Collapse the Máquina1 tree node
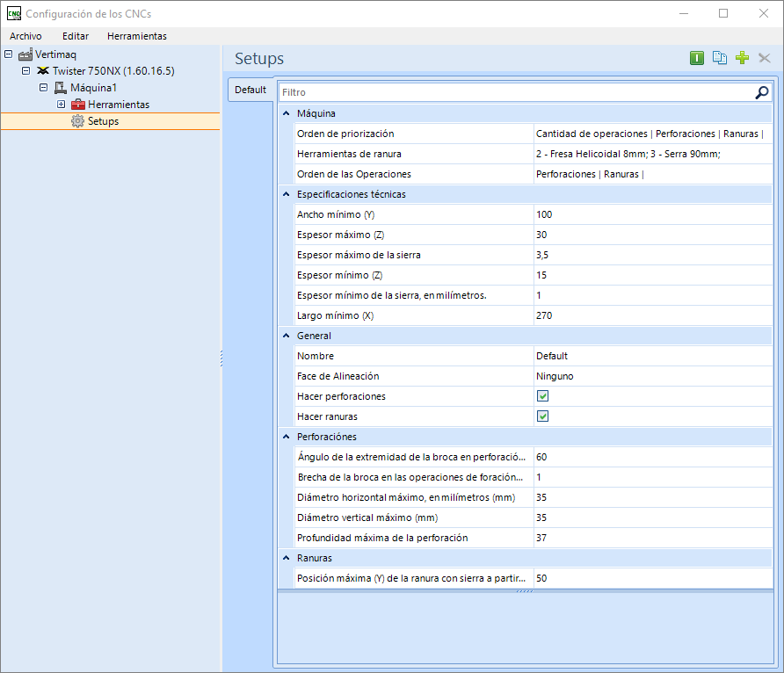Screen dimensions: 784x673 click(x=43, y=88)
